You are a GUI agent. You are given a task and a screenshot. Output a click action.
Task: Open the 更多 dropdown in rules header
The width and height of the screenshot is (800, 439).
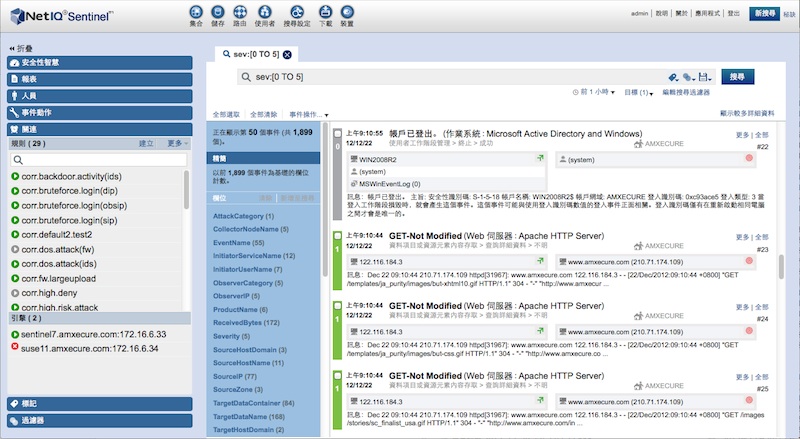tap(178, 143)
